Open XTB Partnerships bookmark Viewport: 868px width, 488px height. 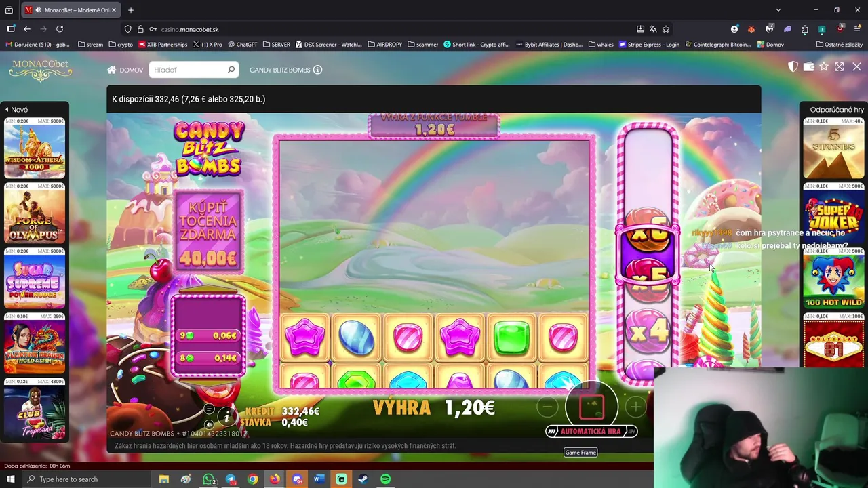click(x=163, y=45)
